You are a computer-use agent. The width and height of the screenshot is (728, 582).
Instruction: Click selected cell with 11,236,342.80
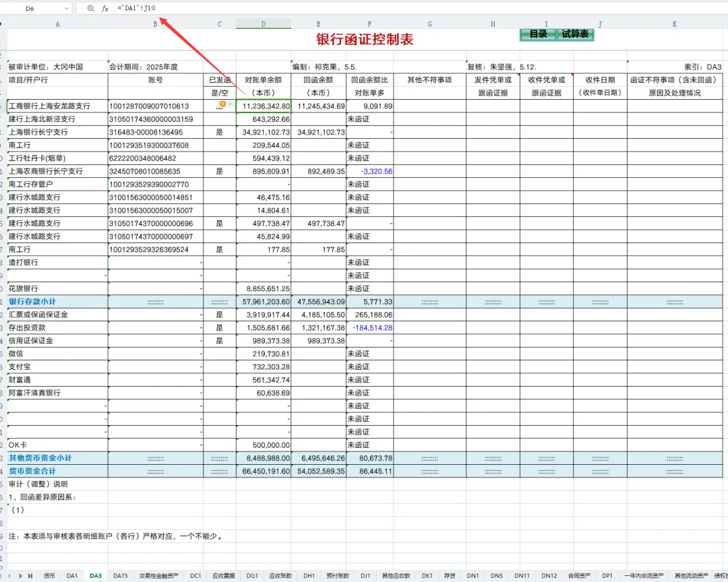[264, 106]
